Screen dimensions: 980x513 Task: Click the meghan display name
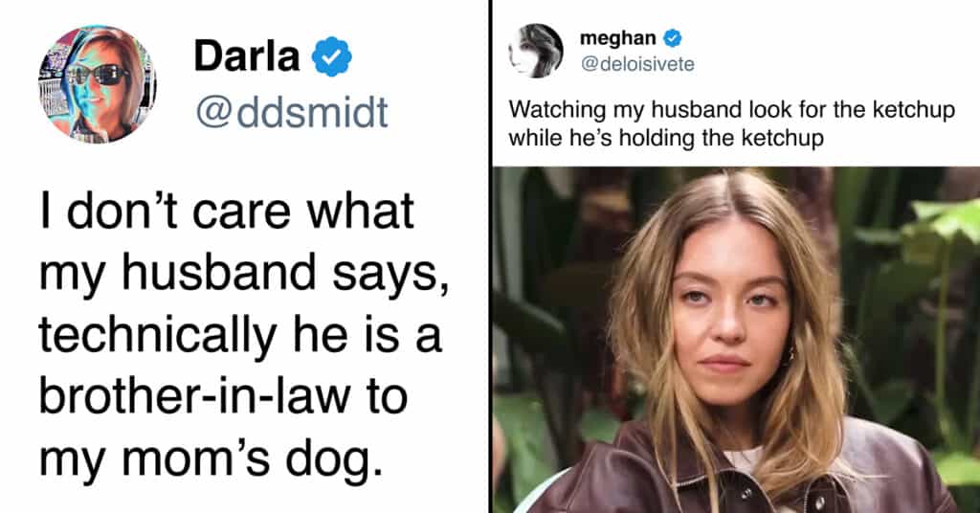coord(617,38)
